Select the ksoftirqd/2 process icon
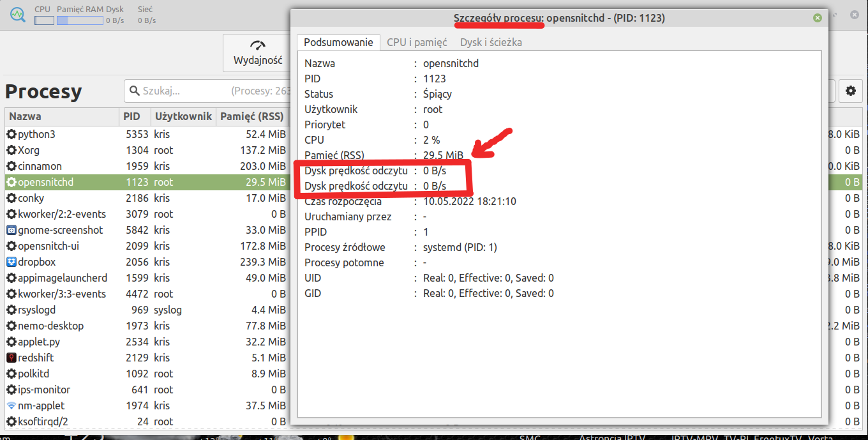This screenshot has height=440, width=868. pos(11,421)
